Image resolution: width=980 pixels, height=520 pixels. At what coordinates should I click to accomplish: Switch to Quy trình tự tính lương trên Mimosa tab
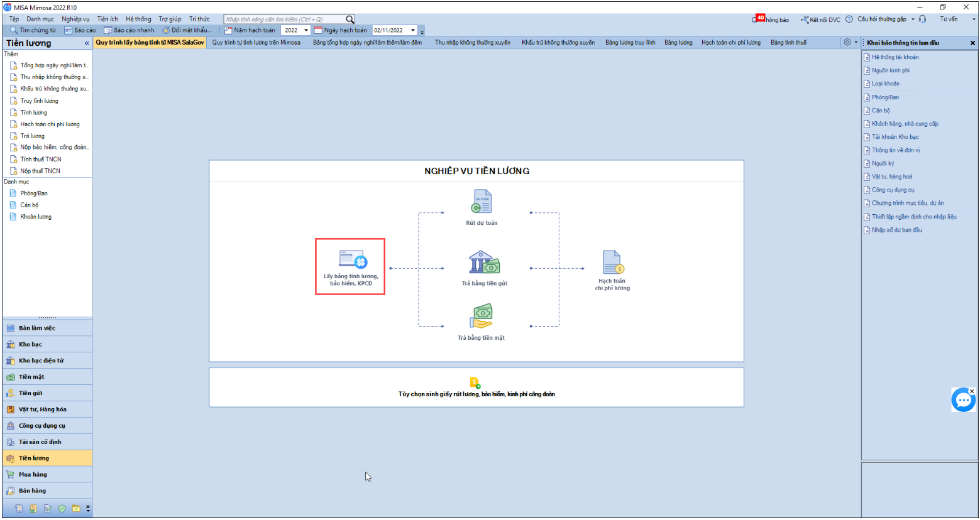click(x=256, y=43)
